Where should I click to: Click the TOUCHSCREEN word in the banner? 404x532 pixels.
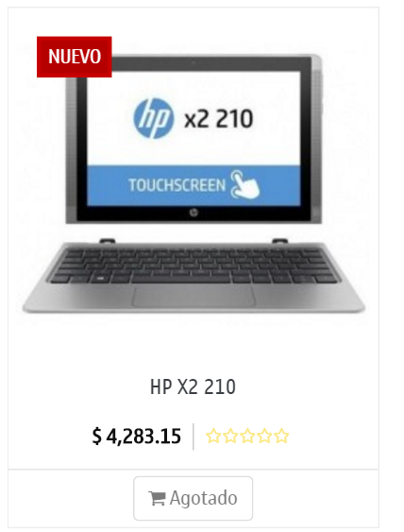[x=177, y=185]
